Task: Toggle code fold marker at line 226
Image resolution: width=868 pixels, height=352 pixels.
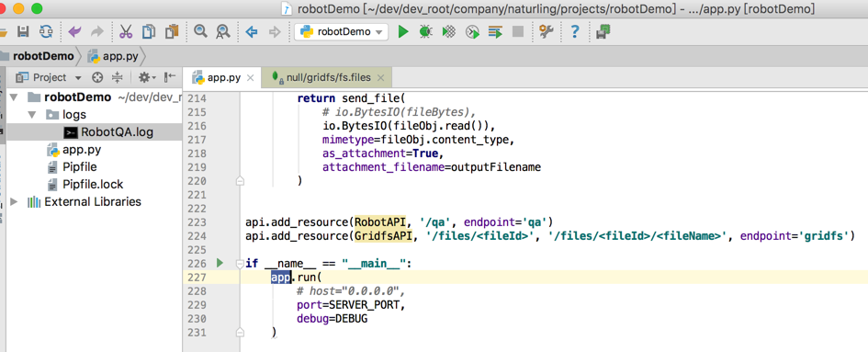Action: pos(240,263)
